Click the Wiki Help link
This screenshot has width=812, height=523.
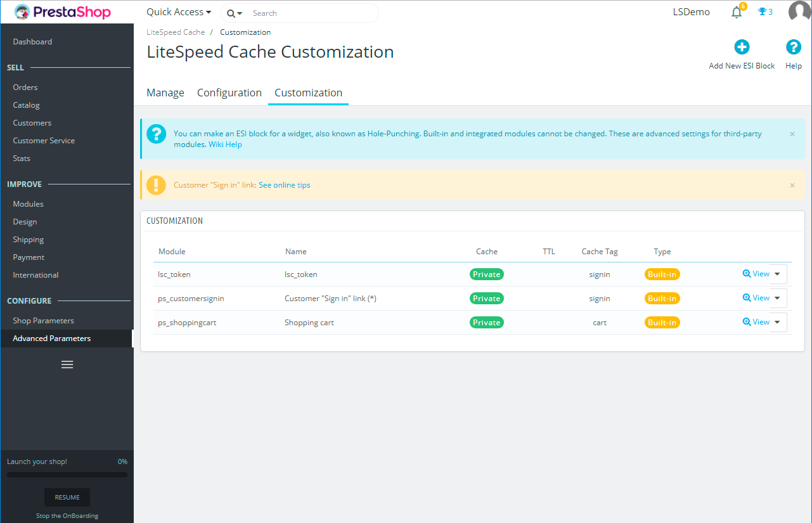tap(225, 145)
